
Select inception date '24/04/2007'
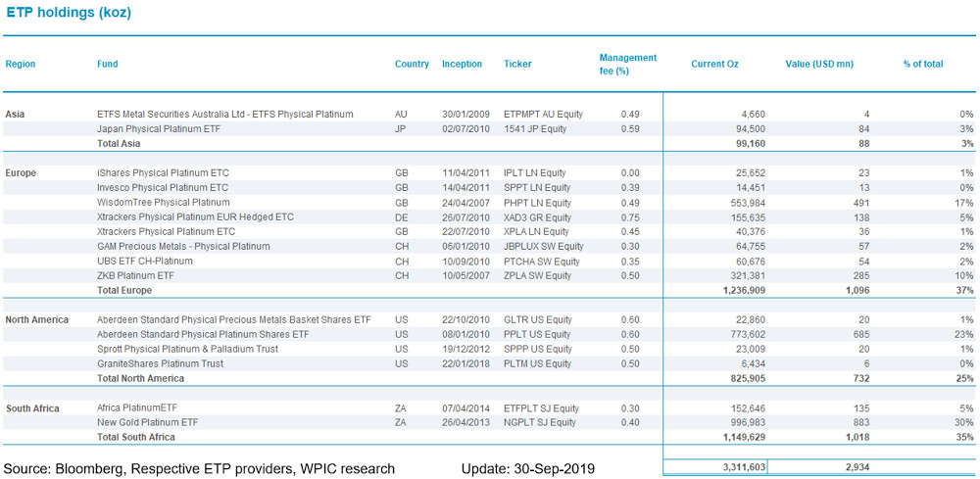[x=465, y=203]
